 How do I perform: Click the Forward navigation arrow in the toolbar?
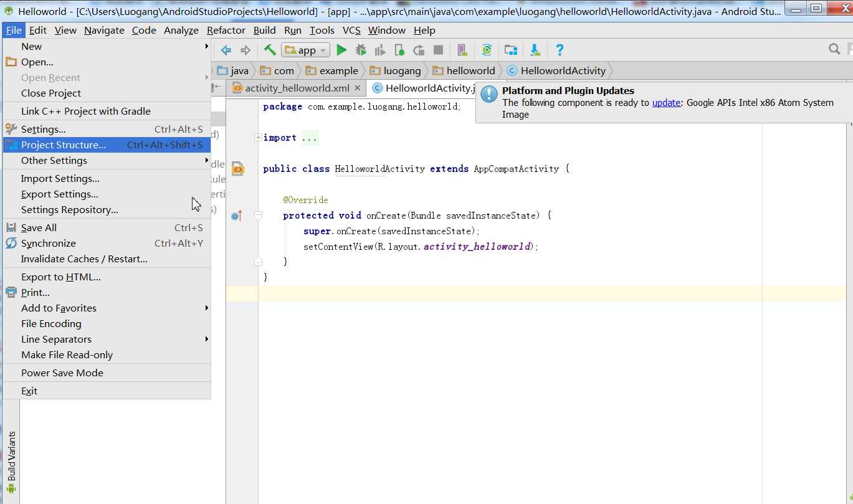pos(245,50)
